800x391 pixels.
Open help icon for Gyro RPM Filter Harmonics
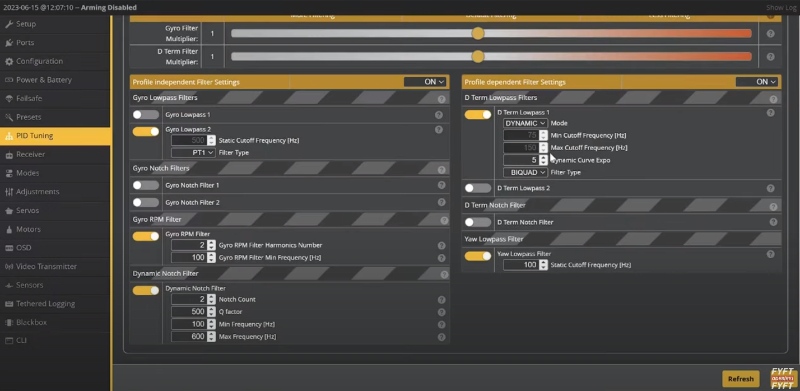coord(441,246)
